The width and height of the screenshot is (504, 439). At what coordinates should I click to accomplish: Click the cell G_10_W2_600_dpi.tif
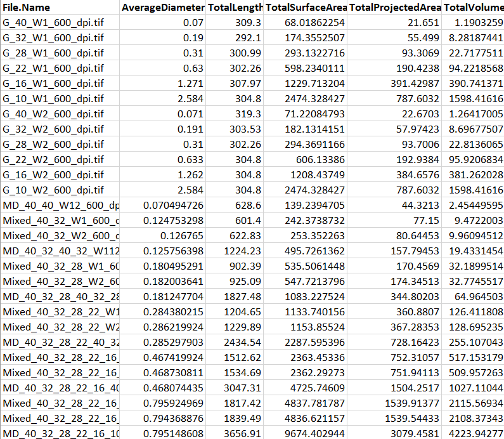click(60, 190)
